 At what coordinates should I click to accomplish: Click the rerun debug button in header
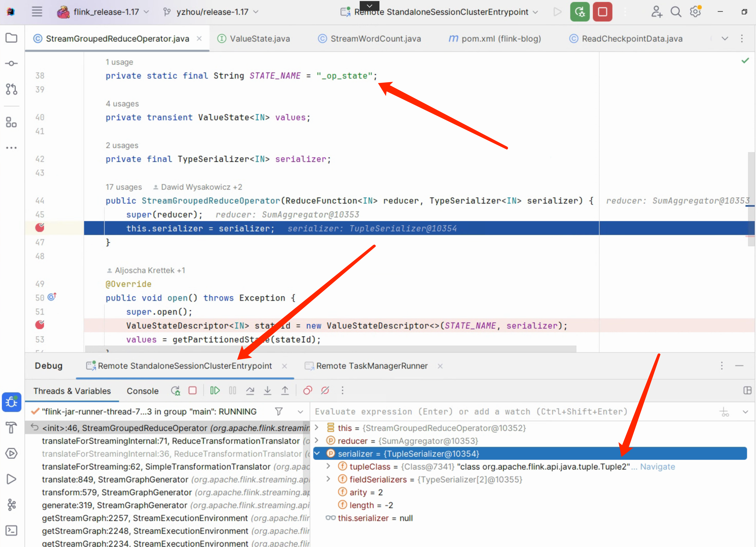coord(580,12)
